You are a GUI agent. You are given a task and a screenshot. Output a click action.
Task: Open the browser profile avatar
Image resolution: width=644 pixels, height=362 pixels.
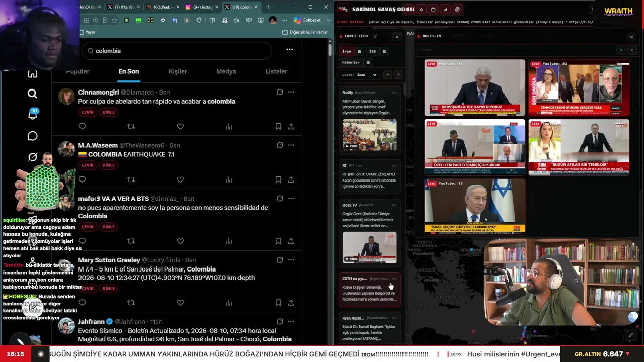[x=273, y=20]
